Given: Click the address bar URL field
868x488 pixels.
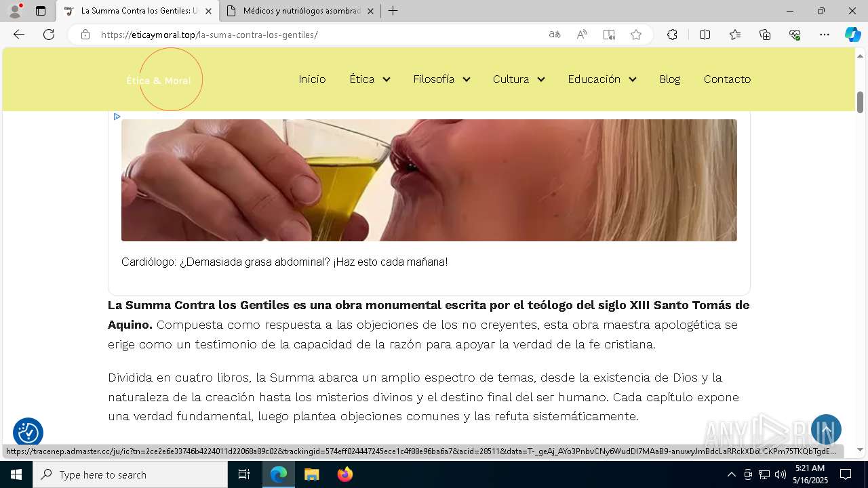Looking at the screenshot, I should pyautogui.click(x=319, y=35).
